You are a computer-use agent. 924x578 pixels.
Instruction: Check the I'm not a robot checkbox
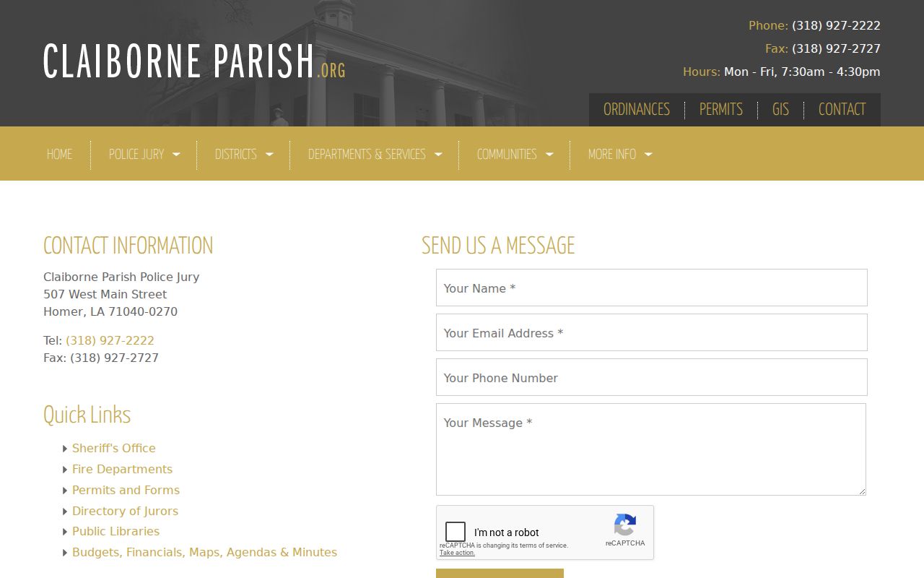point(456,532)
